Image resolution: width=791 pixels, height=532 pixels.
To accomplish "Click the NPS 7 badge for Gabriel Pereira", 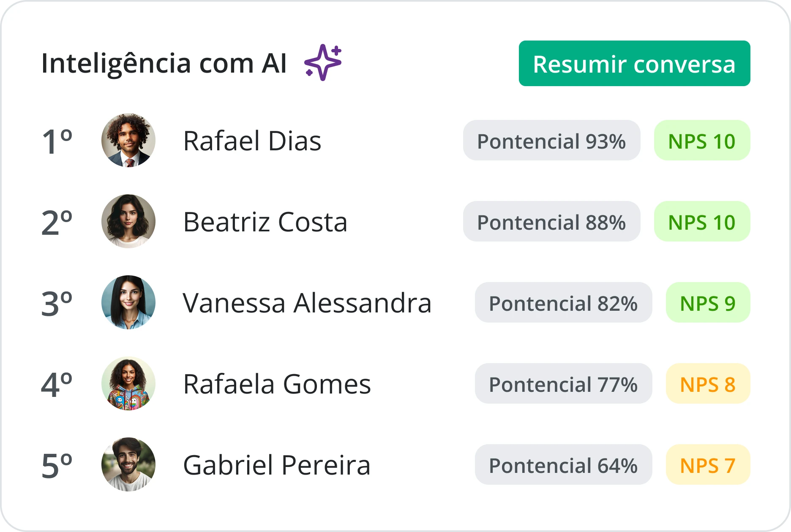I will click(707, 464).
